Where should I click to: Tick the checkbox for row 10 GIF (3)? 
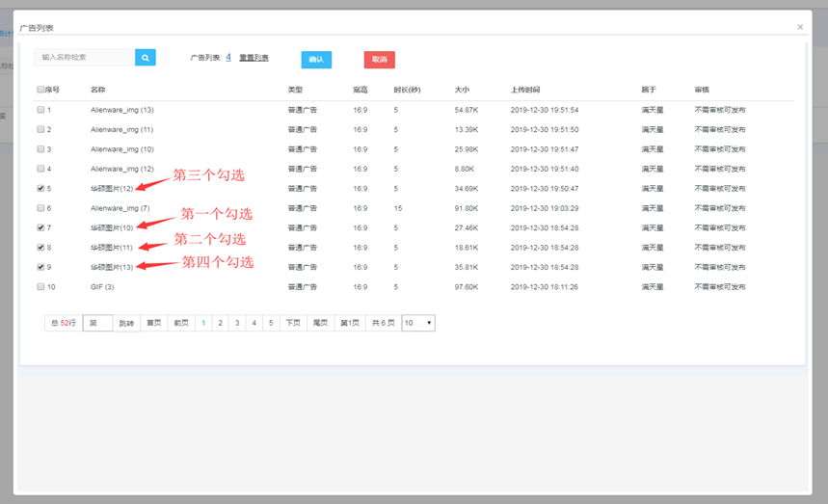(x=40, y=287)
